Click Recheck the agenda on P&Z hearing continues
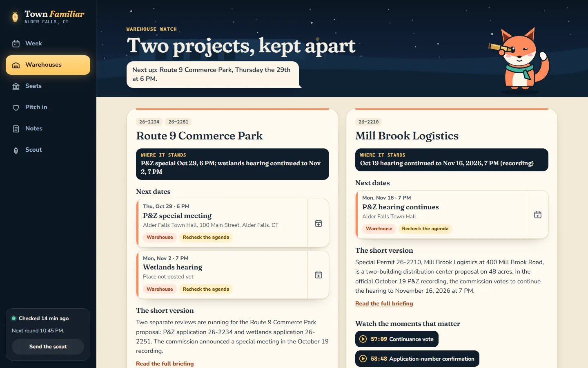This screenshot has height=368, width=588. point(425,229)
